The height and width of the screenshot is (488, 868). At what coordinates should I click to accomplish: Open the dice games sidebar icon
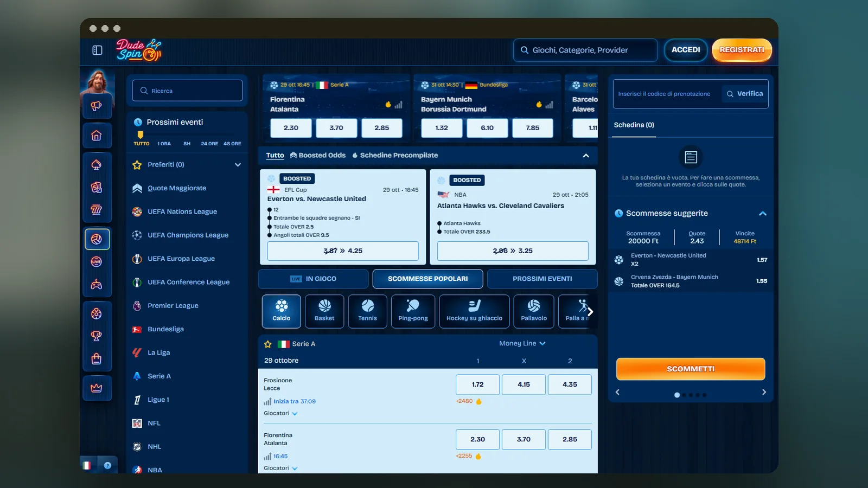coord(97,188)
